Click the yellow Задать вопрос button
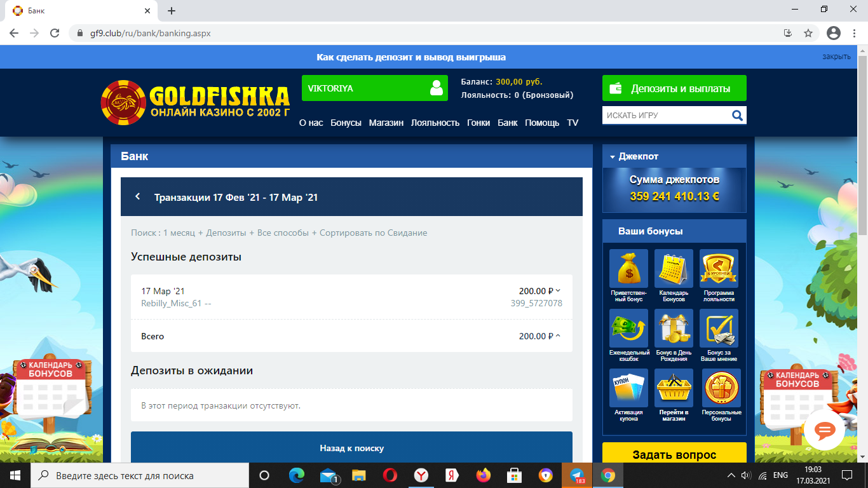Screen dimensions: 868x488 point(674,454)
